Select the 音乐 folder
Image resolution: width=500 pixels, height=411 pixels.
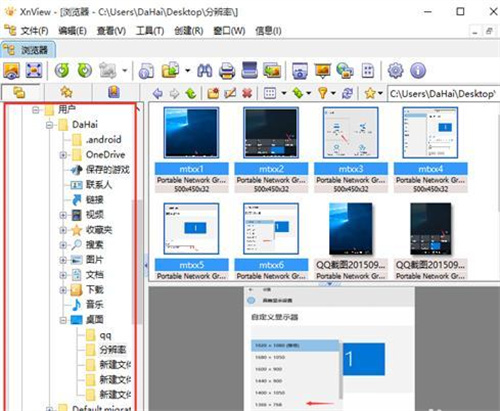88,305
